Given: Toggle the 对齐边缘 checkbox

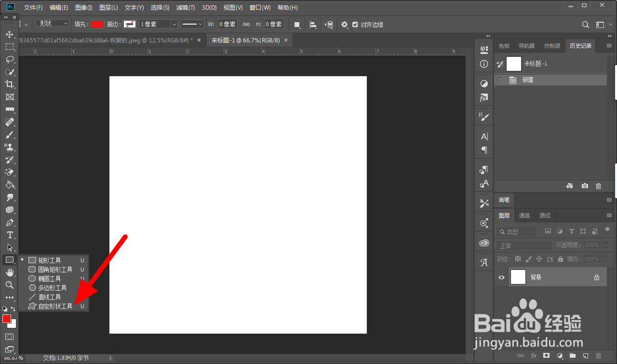Looking at the screenshot, I should pyautogui.click(x=355, y=25).
